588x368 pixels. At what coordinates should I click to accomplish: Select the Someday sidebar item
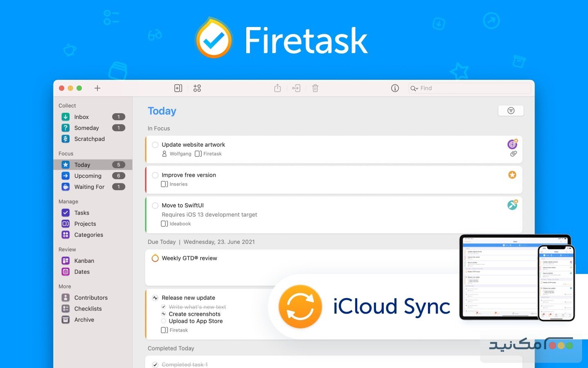[x=87, y=128]
